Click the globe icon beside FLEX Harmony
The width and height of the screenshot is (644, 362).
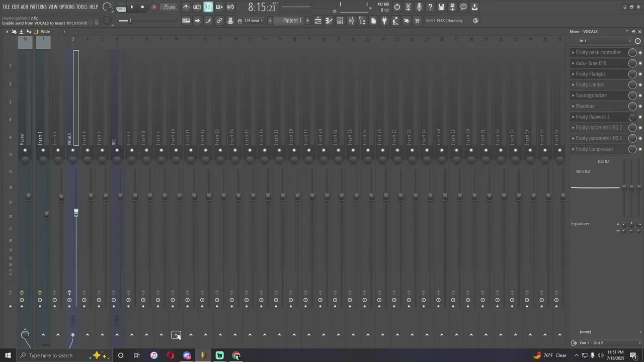(476, 21)
